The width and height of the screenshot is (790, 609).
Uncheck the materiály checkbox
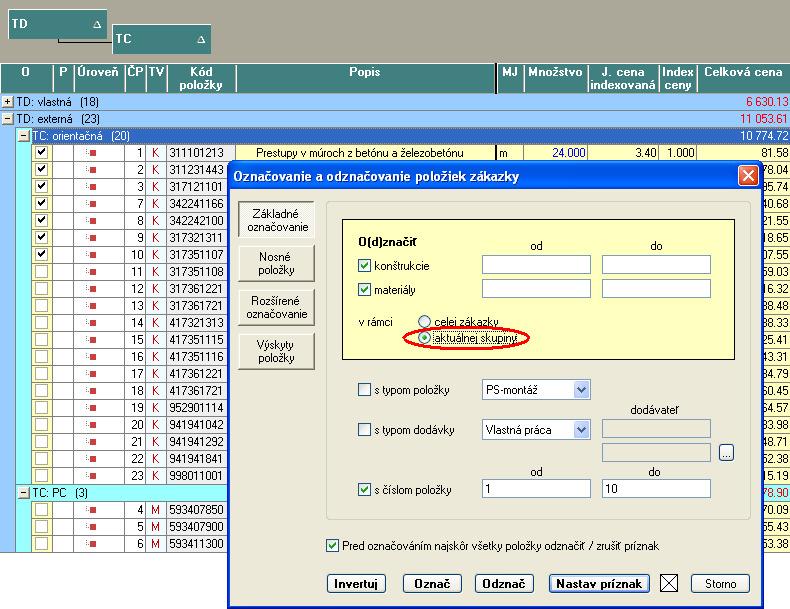(364, 289)
